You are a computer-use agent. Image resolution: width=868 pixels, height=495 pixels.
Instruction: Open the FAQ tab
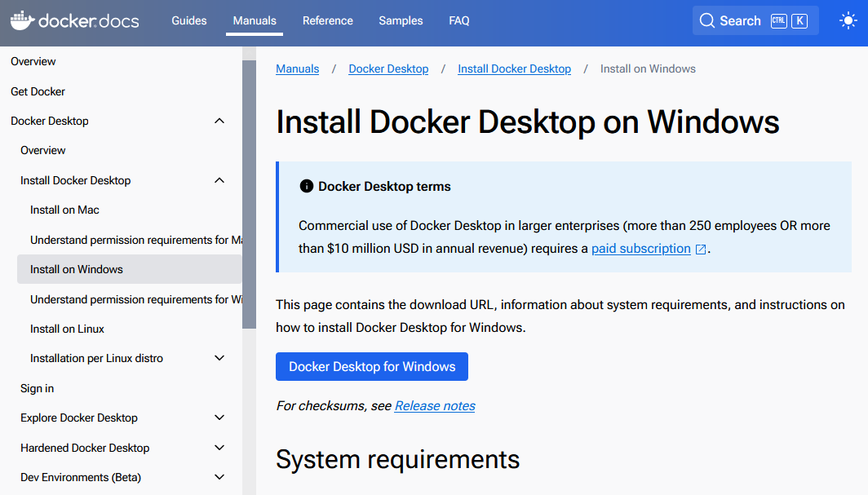(459, 21)
